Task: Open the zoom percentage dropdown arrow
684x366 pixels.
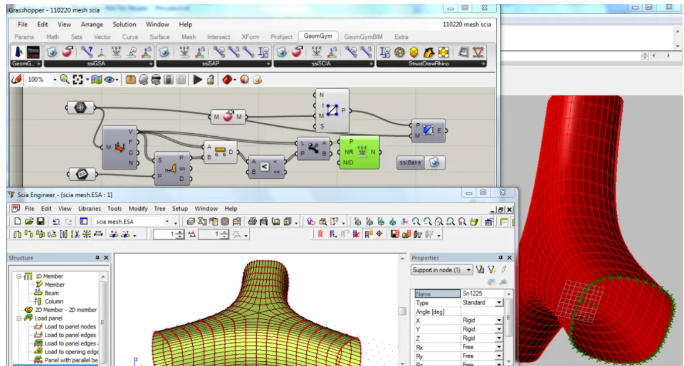Action: pos(55,79)
